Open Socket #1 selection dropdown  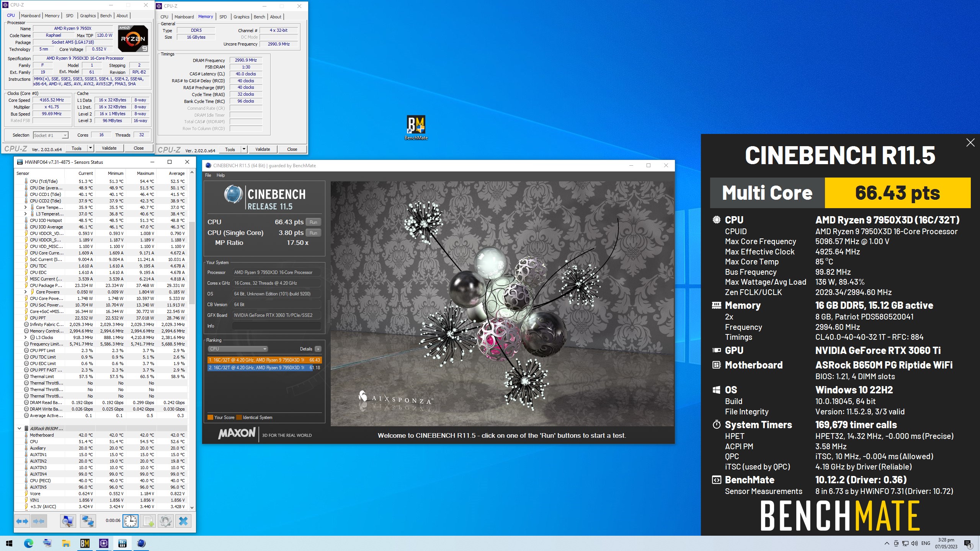51,135
